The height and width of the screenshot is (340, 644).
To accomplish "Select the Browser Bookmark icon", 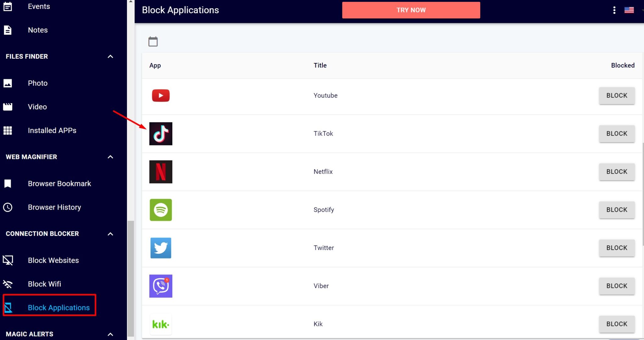I will [8, 184].
